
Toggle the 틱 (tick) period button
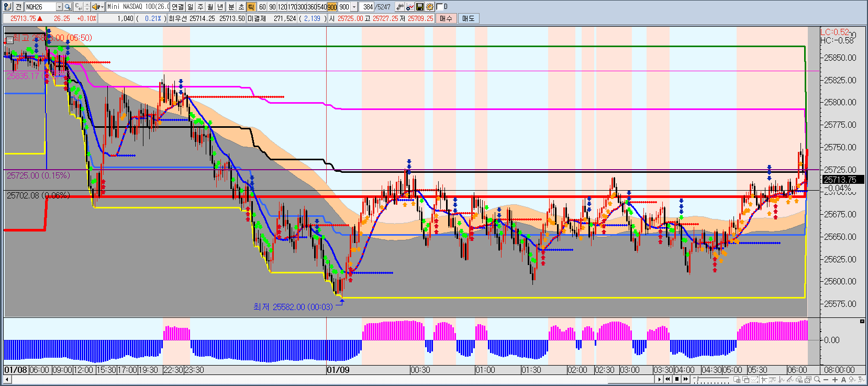coord(251,7)
